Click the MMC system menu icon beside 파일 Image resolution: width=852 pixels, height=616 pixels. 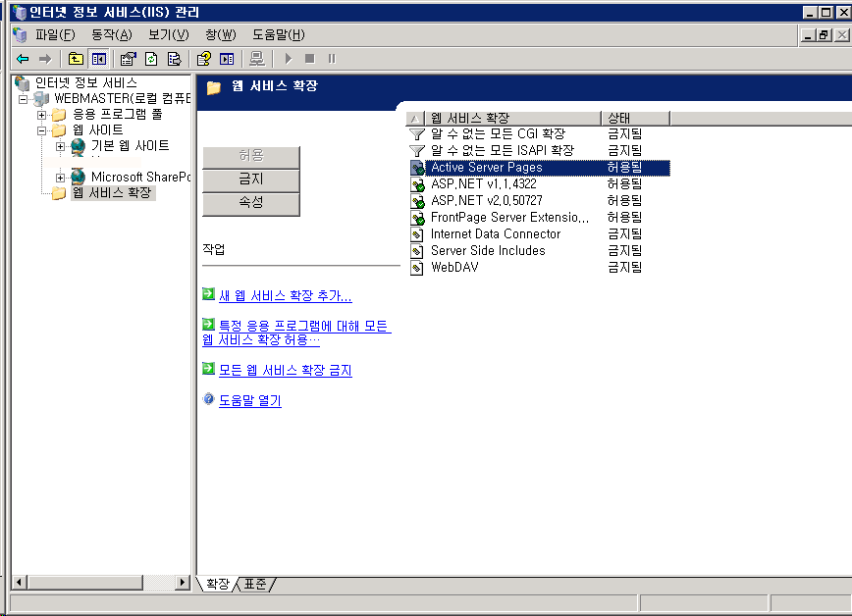20,34
